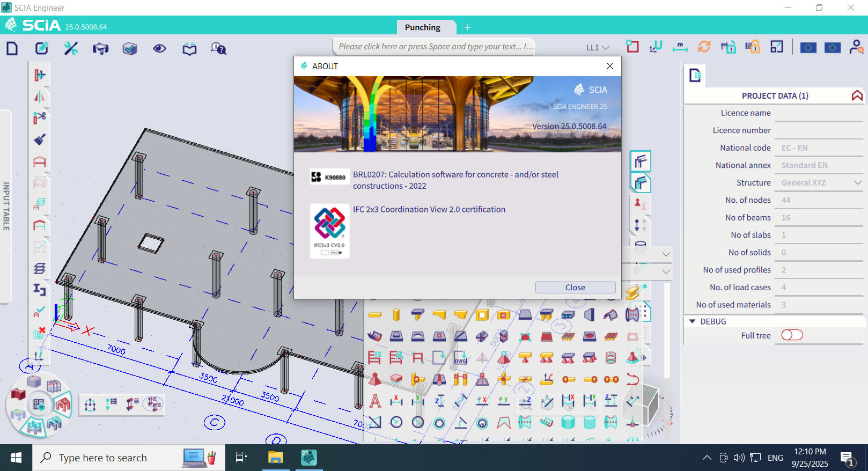This screenshot has height=471, width=868.
Task: Open File Explorer from the taskbar
Action: tap(275, 458)
